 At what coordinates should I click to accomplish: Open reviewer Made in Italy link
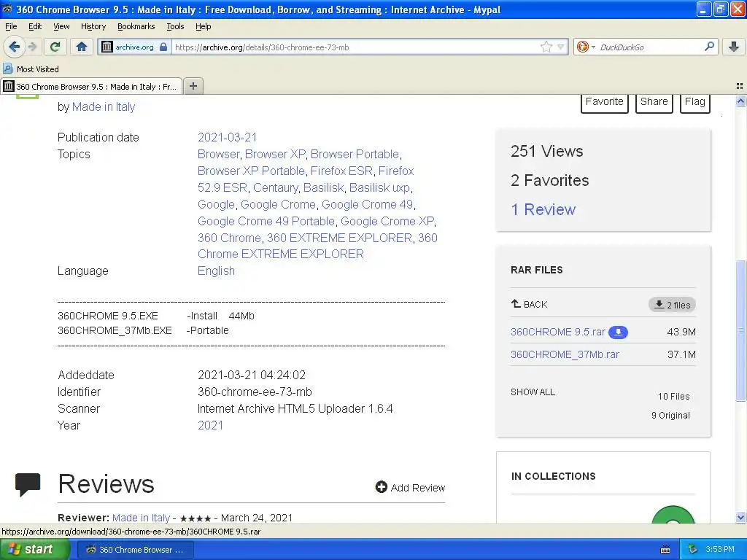141,518
